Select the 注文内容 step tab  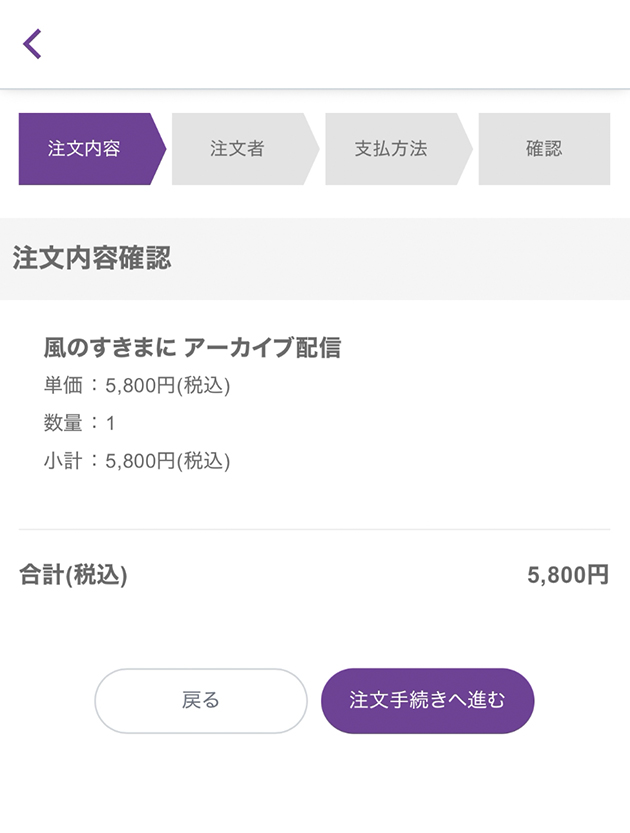pos(85,149)
